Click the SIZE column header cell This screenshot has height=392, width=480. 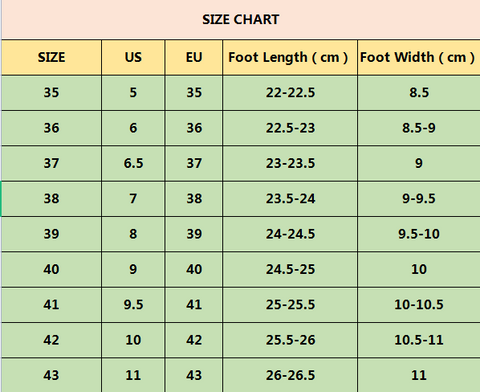pyautogui.click(x=52, y=57)
